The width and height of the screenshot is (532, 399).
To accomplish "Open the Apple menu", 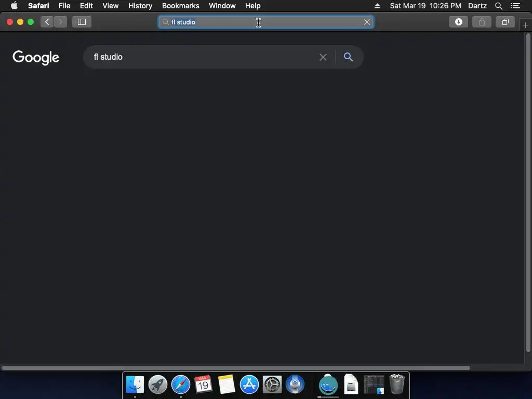I will point(14,6).
